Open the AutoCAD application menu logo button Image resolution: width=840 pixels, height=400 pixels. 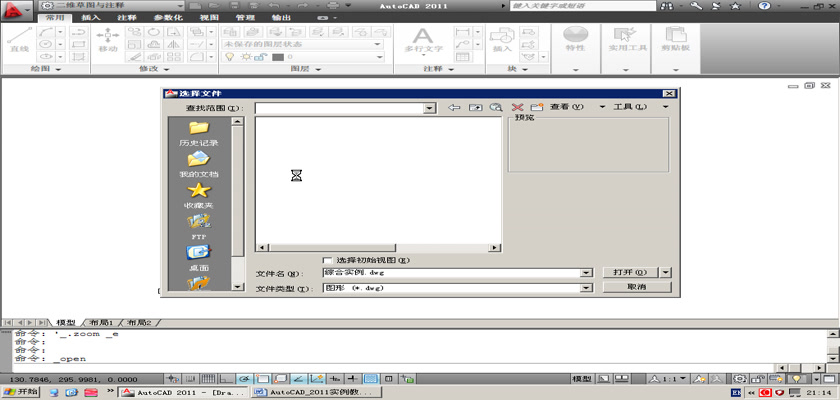[x=15, y=11]
